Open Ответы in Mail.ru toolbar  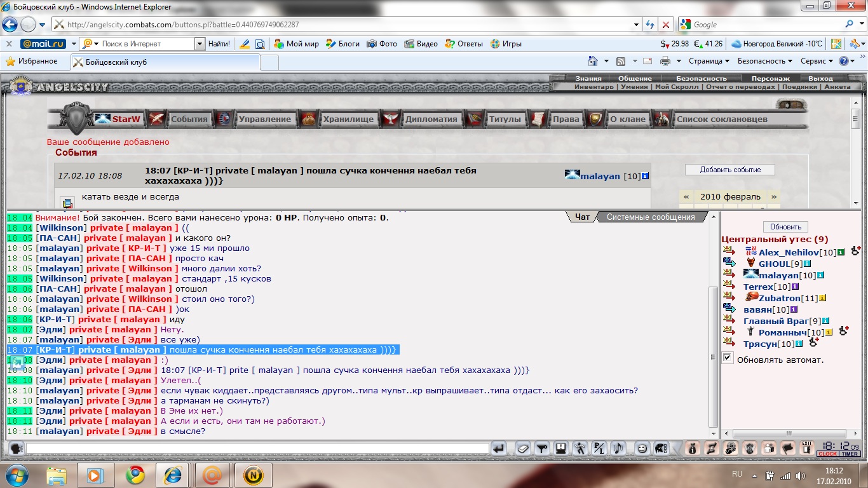point(464,44)
